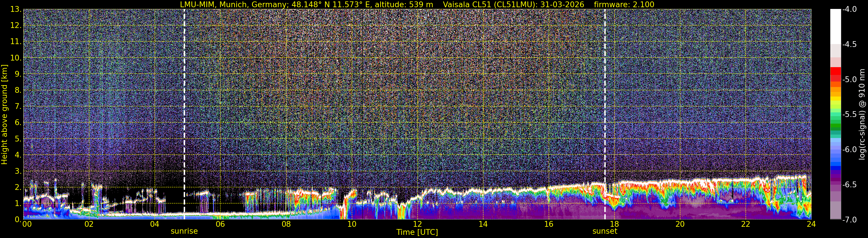Click the '-6.5' colorbar tick label
The image size is (868, 238).
849,184
